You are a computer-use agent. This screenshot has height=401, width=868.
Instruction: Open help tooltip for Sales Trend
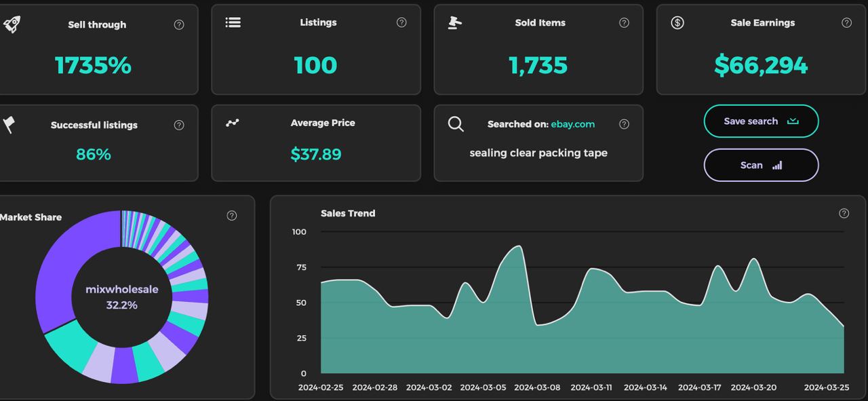844,213
